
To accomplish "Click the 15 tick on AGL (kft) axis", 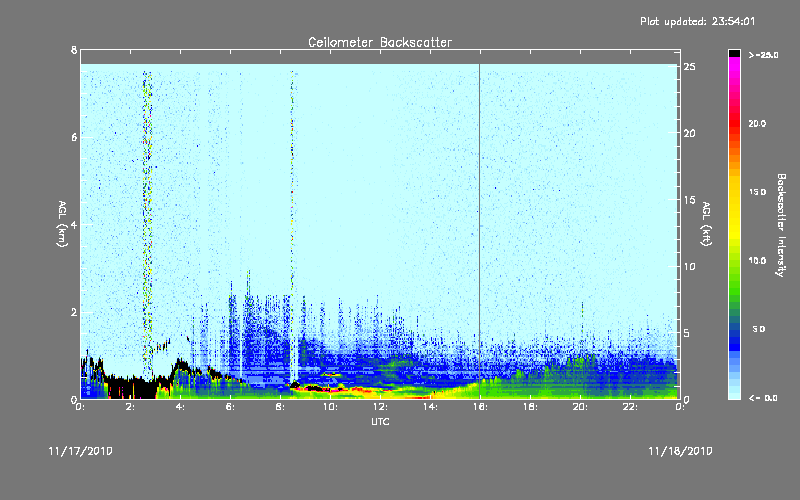I will pos(690,200).
